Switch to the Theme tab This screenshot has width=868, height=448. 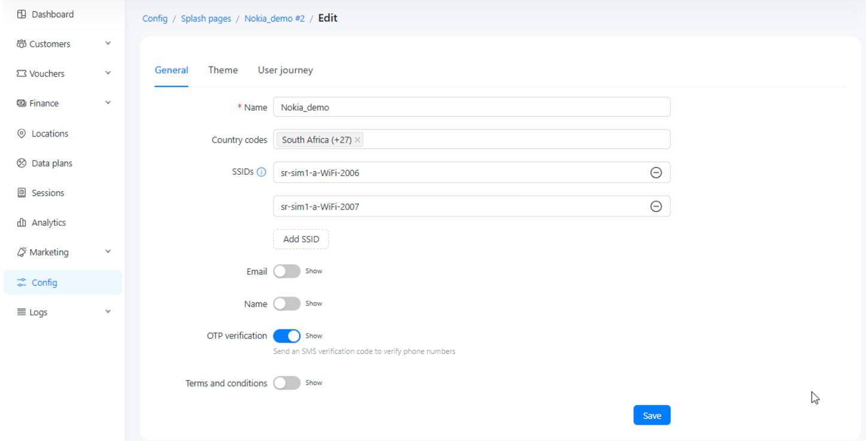point(223,70)
